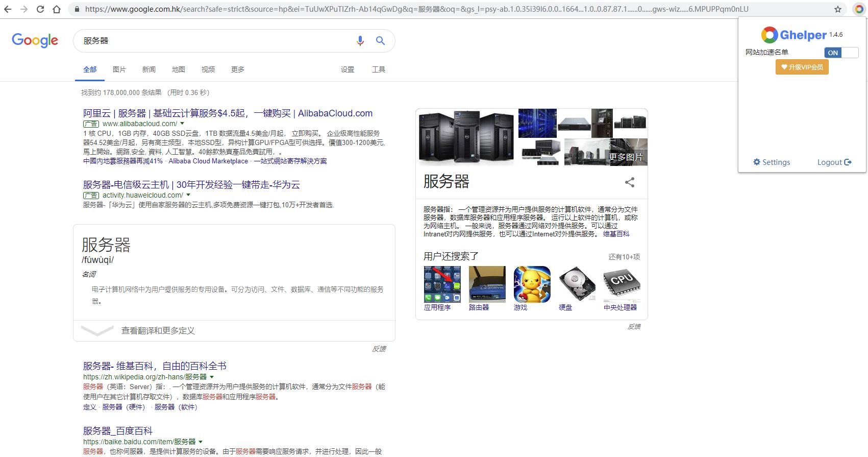Viewport: 868px width, 457px height.
Task: Open the 应用程序 related search thumbnail
Action: [442, 284]
